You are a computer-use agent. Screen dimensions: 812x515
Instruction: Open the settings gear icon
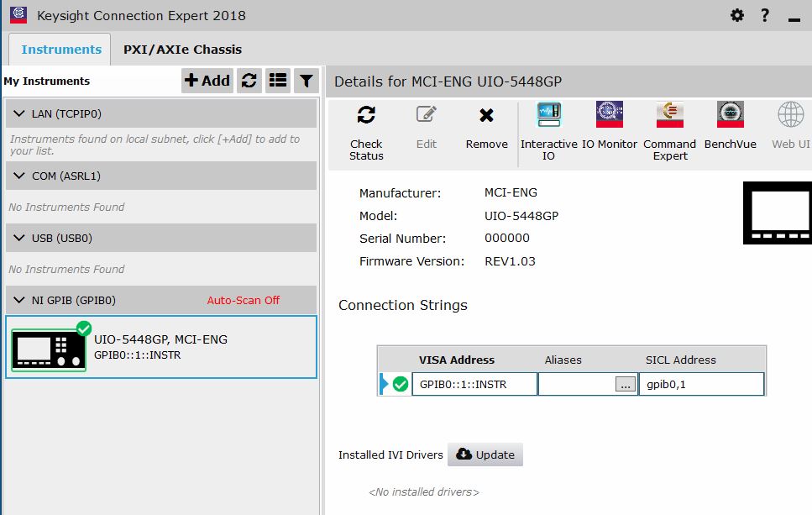coord(737,15)
